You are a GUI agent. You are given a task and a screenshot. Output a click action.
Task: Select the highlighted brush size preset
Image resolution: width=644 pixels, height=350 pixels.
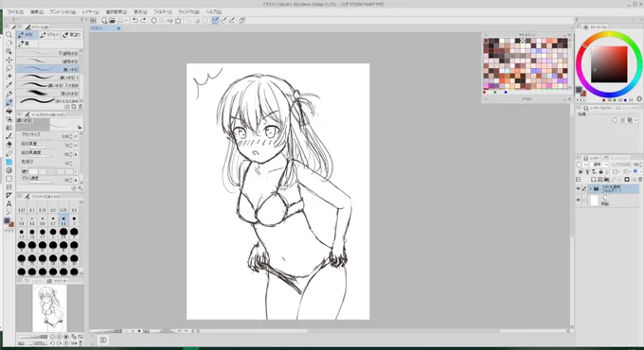63,220
